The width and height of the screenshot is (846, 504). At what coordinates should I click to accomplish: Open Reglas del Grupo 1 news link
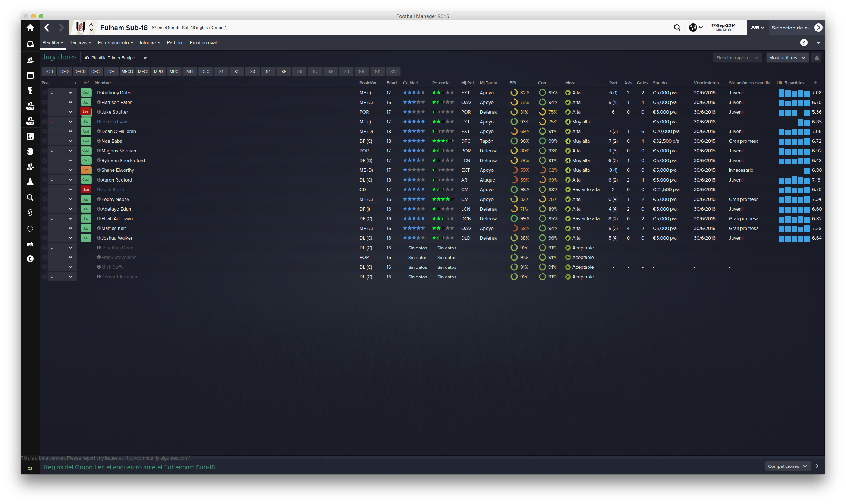[129, 467]
